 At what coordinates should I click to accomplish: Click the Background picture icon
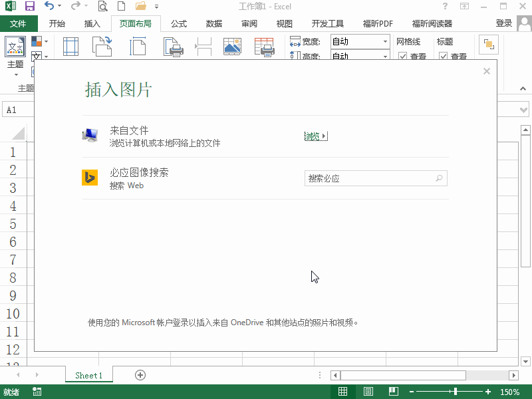pyautogui.click(x=232, y=47)
